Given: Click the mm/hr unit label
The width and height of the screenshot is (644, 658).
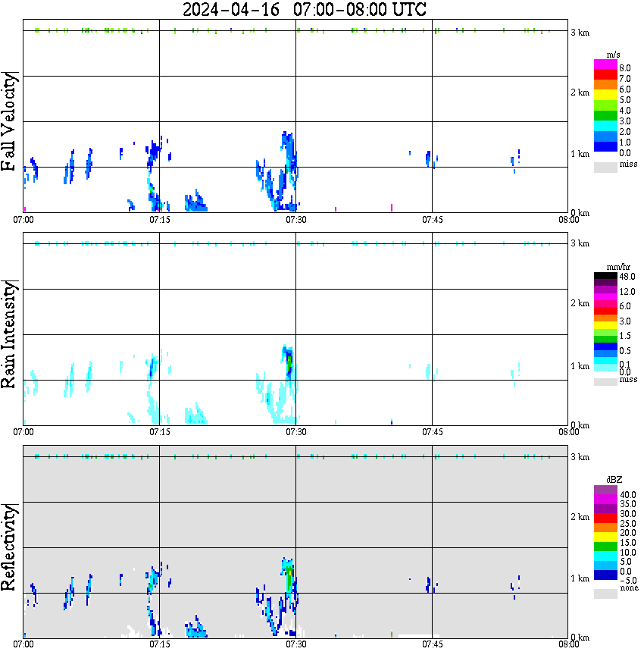Looking at the screenshot, I should (x=618, y=267).
